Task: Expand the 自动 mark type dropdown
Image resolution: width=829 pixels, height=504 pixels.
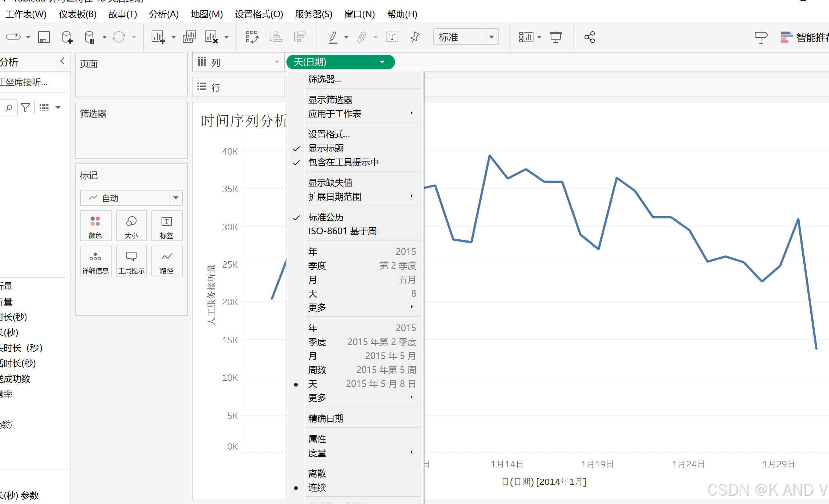Action: [x=176, y=198]
